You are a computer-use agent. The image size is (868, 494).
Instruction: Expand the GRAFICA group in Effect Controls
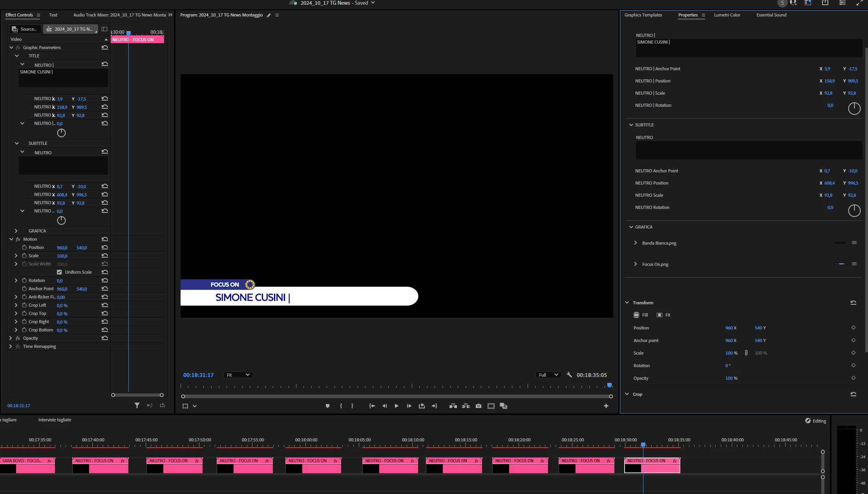click(x=16, y=231)
